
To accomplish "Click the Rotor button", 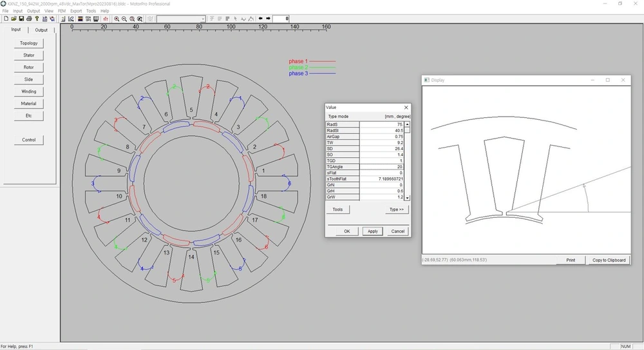I will pyautogui.click(x=29, y=68).
